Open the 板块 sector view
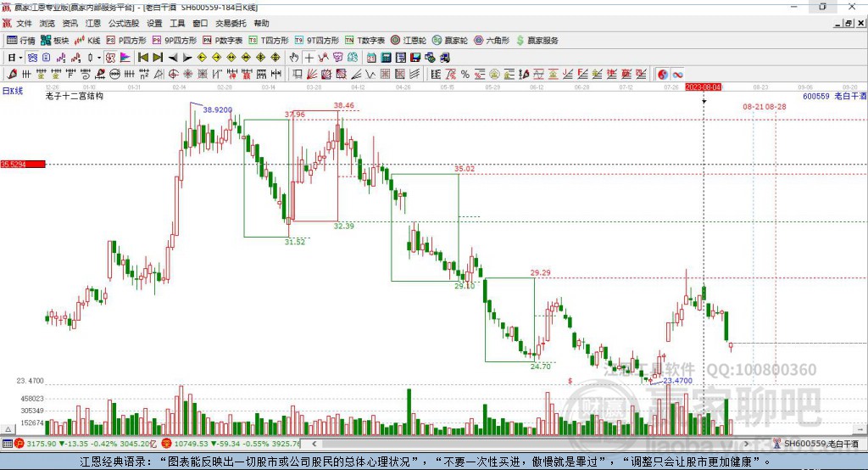Viewport: 868px width, 470px height. [55, 41]
